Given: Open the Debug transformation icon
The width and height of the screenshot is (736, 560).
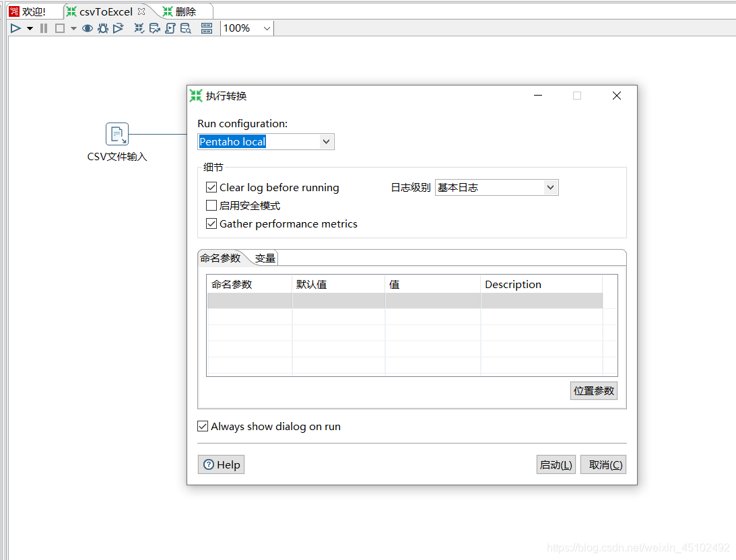Looking at the screenshot, I should tap(102, 28).
